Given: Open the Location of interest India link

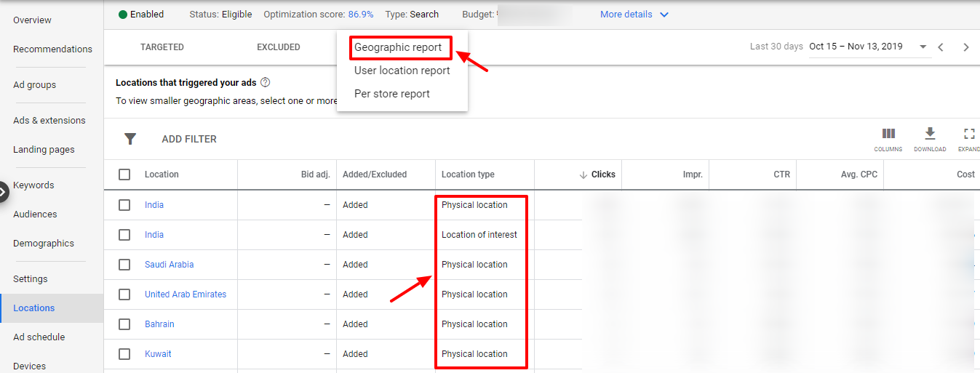Looking at the screenshot, I should tap(154, 235).
